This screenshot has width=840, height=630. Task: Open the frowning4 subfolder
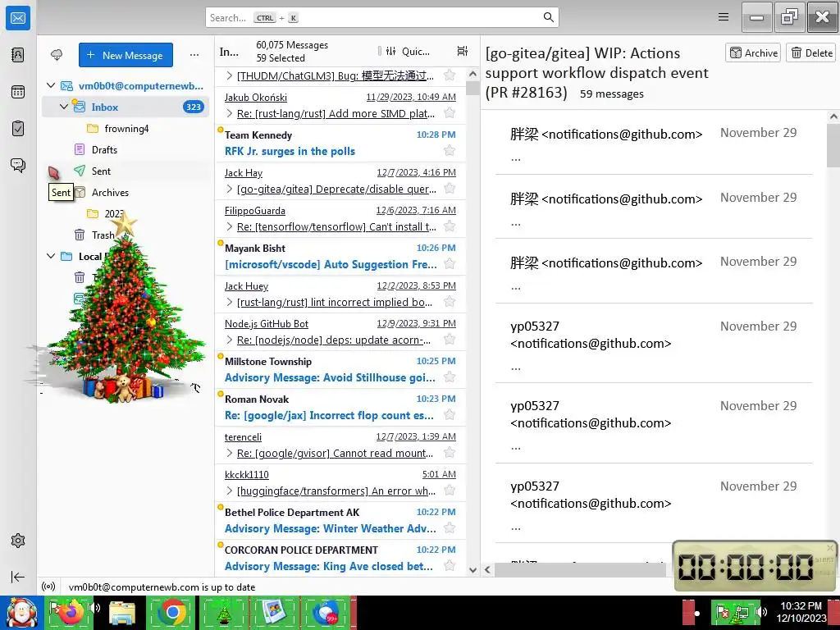click(x=126, y=128)
